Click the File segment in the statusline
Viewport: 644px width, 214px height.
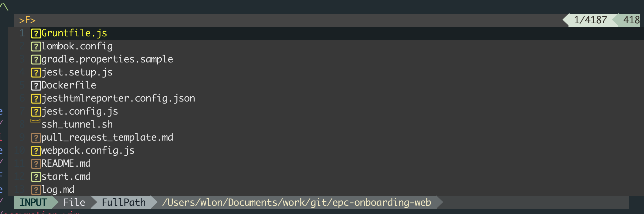(x=74, y=202)
